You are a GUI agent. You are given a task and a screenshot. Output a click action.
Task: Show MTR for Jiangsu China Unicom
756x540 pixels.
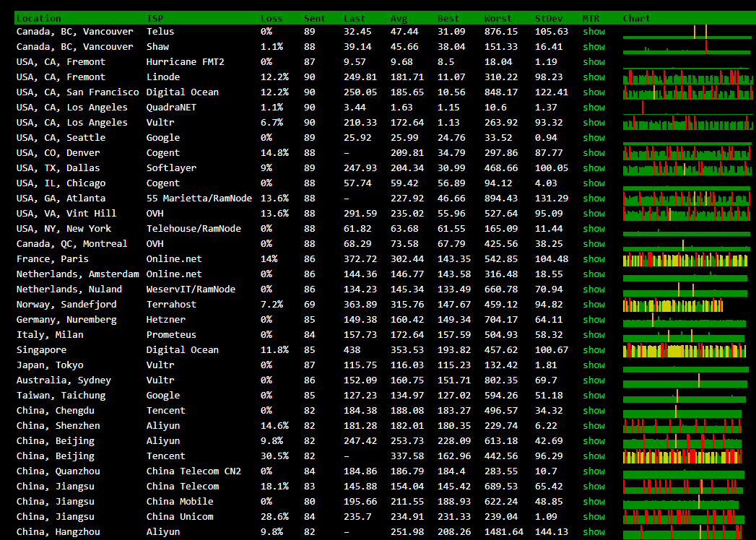coord(594,517)
